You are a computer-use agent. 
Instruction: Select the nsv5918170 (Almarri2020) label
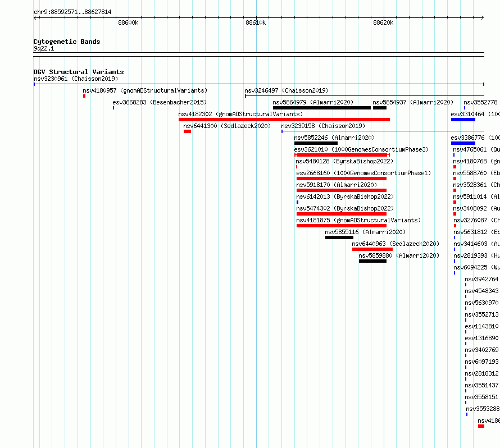(337, 185)
